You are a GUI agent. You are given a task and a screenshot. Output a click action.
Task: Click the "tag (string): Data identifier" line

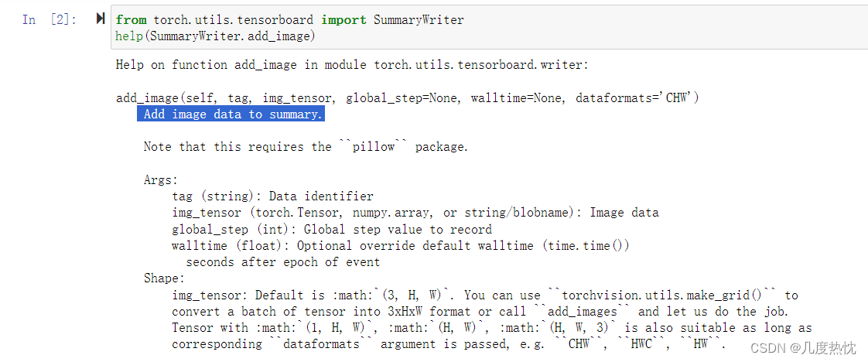click(x=272, y=196)
